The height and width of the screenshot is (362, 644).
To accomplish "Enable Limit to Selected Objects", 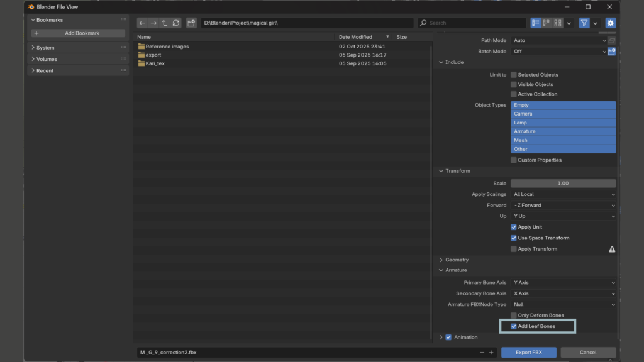I will (514, 75).
